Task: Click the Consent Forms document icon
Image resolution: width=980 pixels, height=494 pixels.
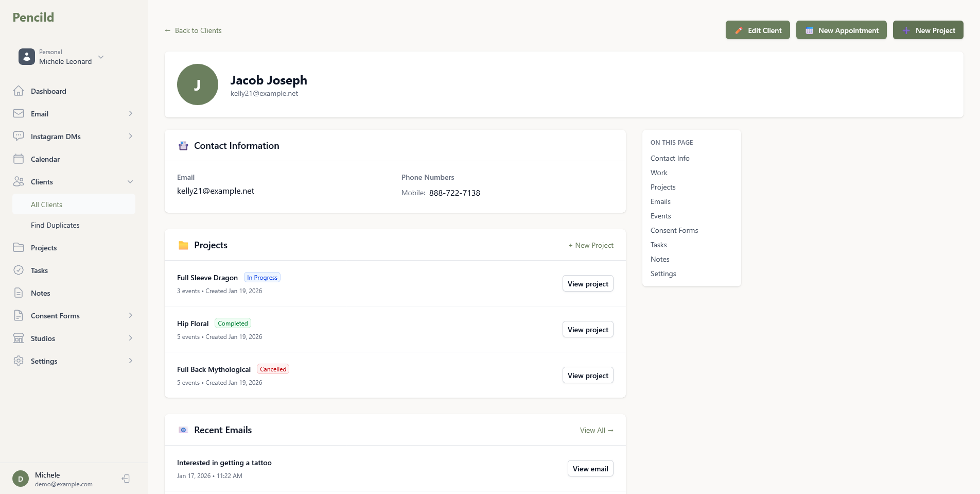Action: pos(19,315)
